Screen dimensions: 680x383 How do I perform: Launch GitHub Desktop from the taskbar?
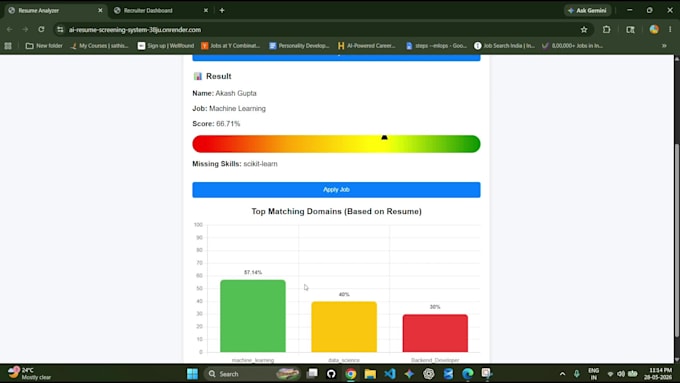point(331,373)
